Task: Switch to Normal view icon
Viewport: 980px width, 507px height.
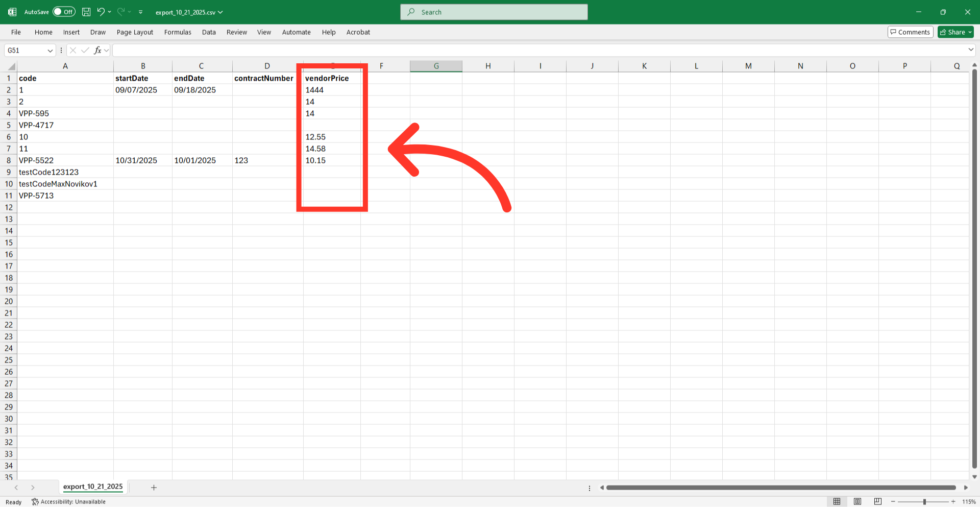Action: [837, 501]
